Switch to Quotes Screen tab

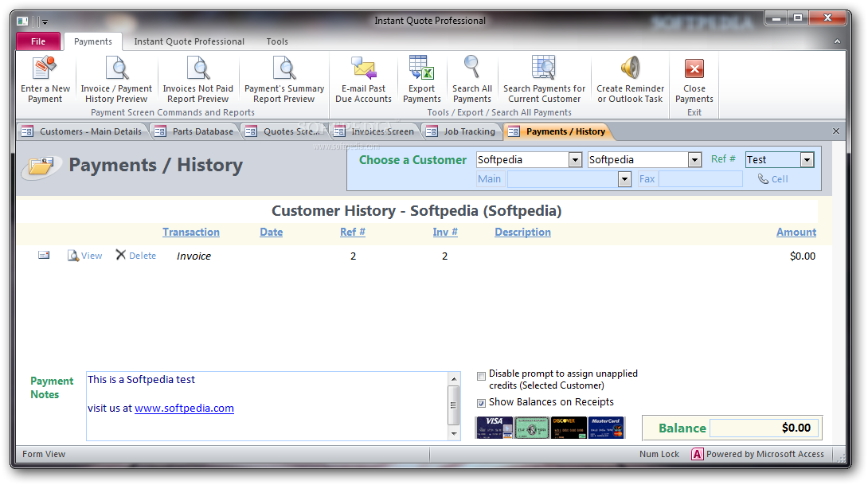pos(283,131)
